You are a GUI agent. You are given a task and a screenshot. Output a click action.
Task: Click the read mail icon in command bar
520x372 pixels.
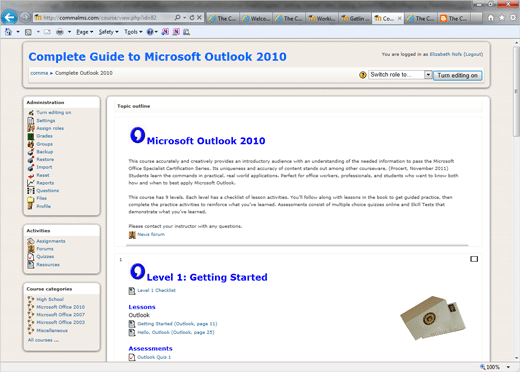[x=47, y=32]
